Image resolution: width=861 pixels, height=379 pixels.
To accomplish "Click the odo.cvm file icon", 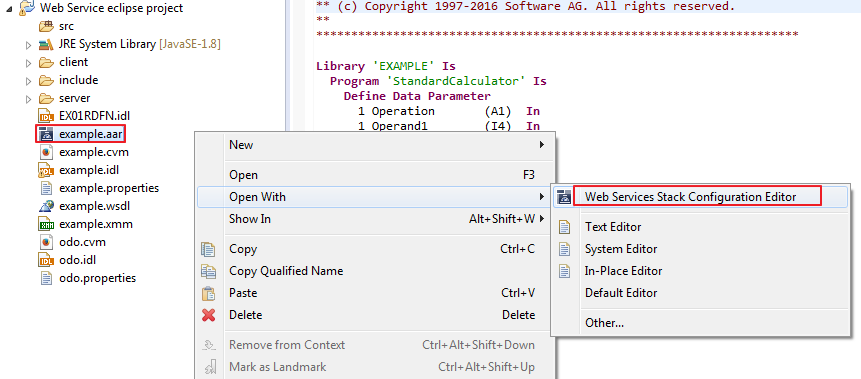I will coord(46,242).
